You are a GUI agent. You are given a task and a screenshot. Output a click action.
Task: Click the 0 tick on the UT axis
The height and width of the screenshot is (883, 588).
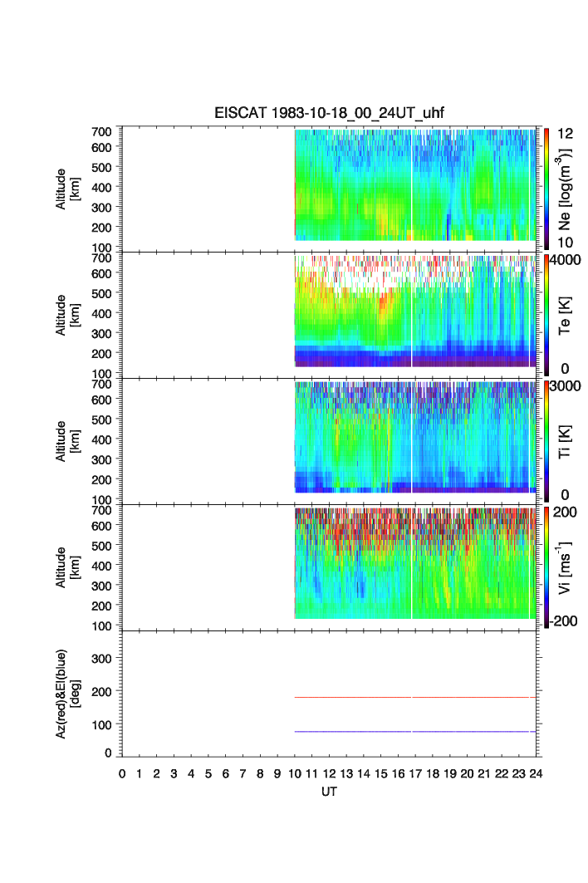122,773
